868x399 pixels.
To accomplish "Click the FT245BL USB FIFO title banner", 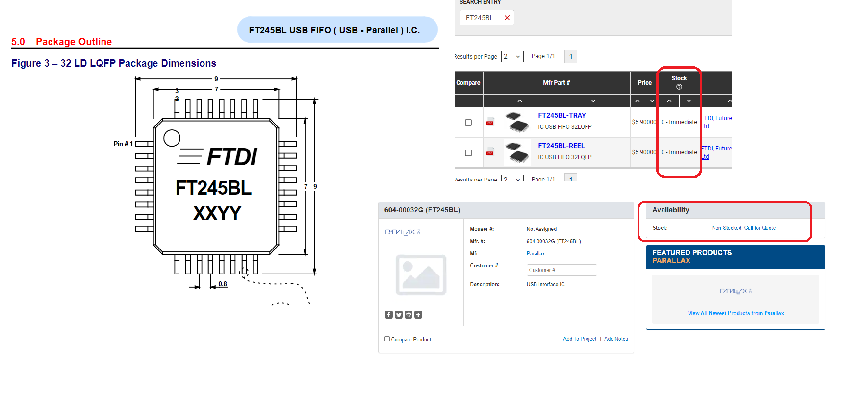I will [337, 30].
